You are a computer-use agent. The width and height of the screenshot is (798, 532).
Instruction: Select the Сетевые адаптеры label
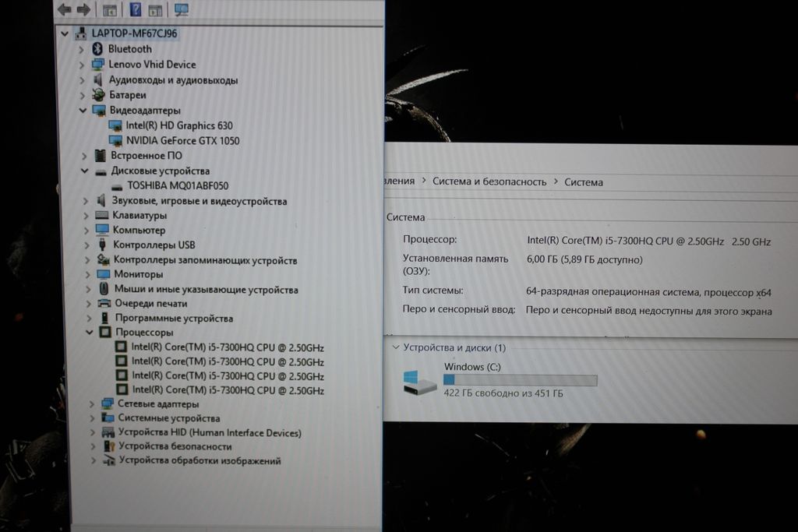click(x=158, y=403)
